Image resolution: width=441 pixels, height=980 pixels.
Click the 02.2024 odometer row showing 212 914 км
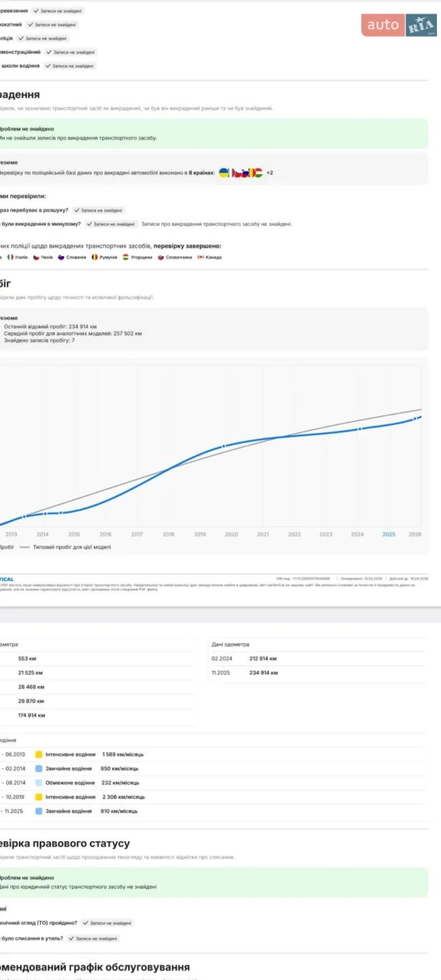(318, 659)
